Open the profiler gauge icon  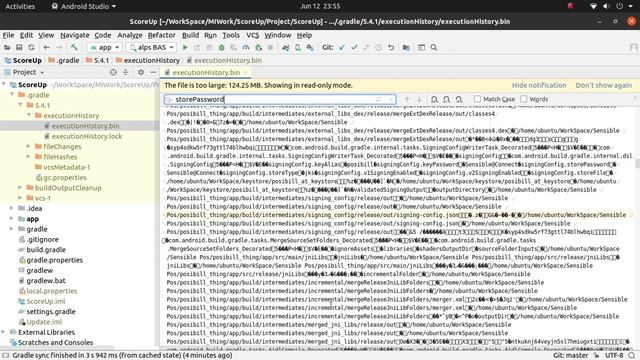tap(246, 47)
